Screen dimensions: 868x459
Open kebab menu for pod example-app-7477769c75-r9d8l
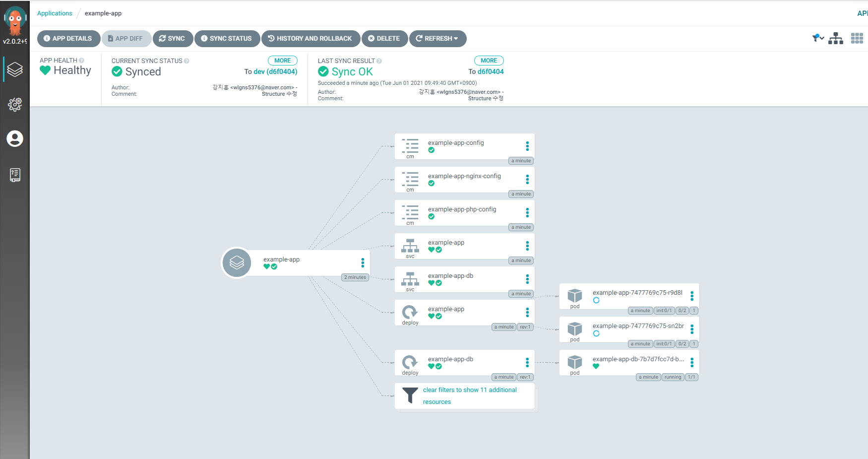[692, 296]
